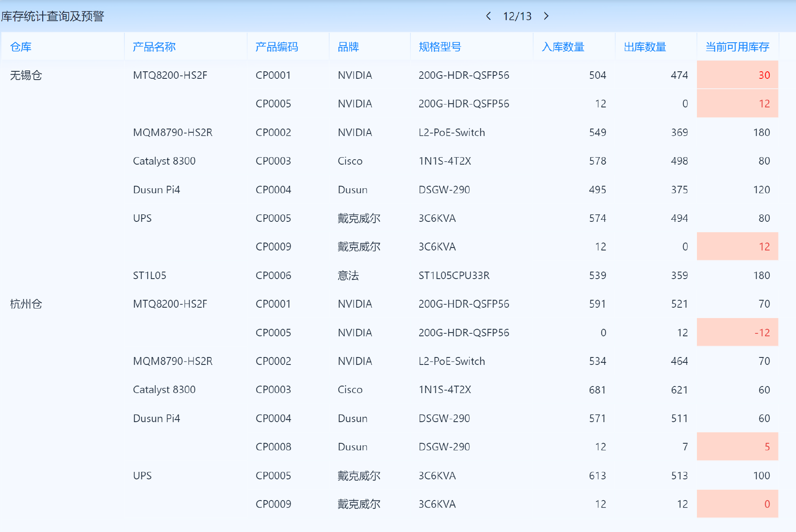The width and height of the screenshot is (796, 532).
Task: Click highlighted stock cell showing 30
Action: (x=737, y=75)
